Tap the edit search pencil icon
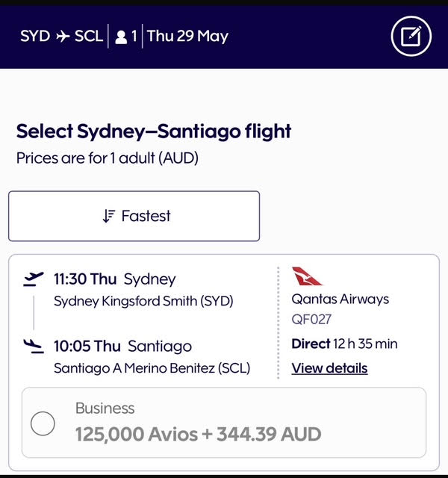This screenshot has width=448, height=478. click(411, 36)
